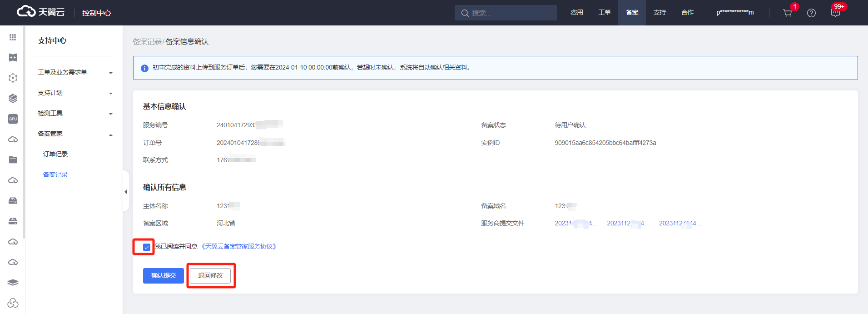Image resolution: width=868 pixels, height=314 pixels.
Task: Expand 支持计划 menu
Action: tap(75, 93)
